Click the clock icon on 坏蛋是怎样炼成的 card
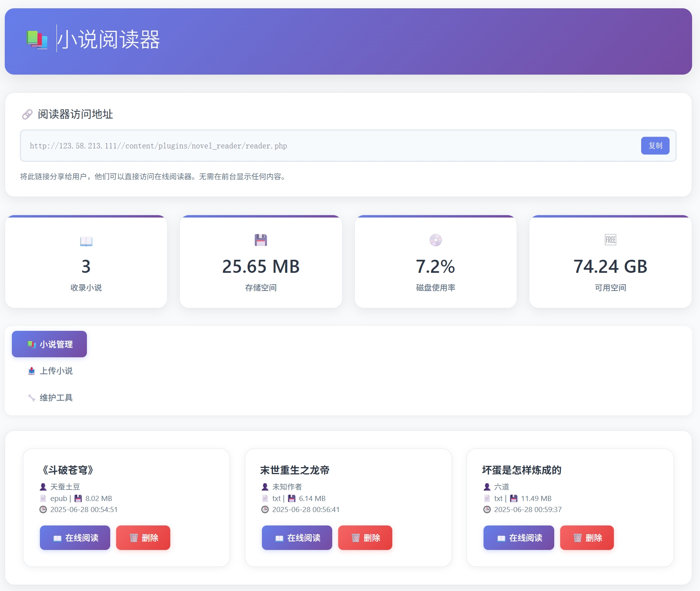The height and width of the screenshot is (591, 700). (x=487, y=510)
